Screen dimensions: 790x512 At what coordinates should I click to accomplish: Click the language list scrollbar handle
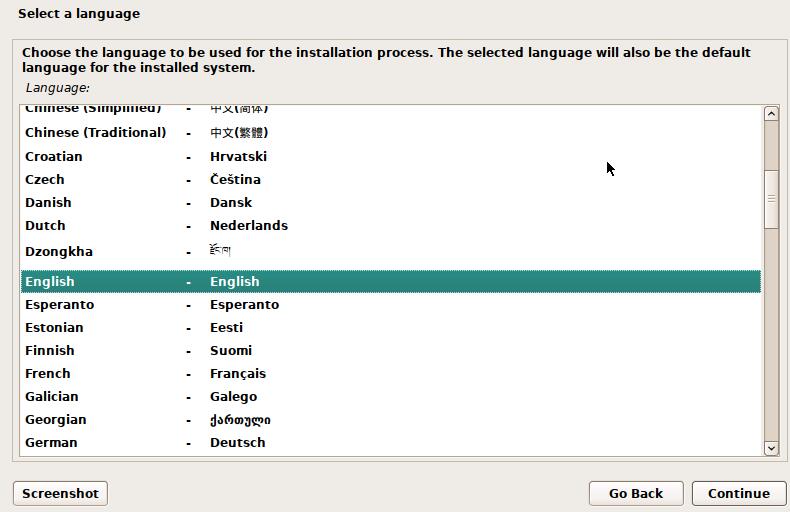click(771, 198)
